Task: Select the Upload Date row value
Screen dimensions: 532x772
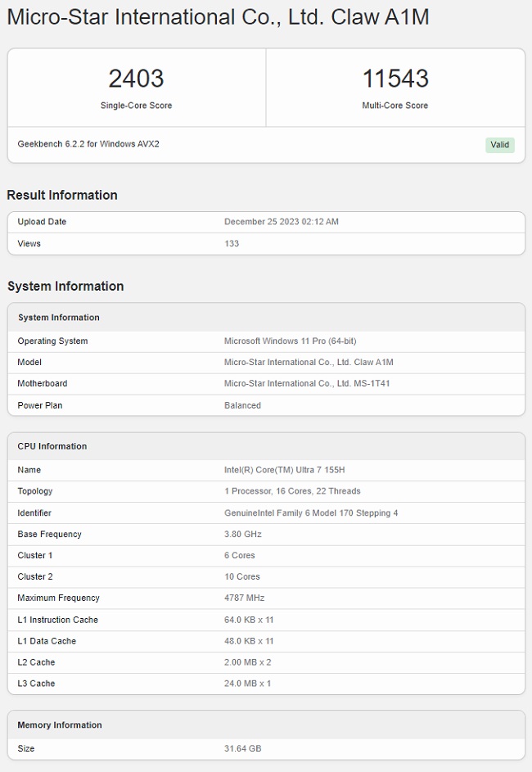Action: click(x=282, y=222)
